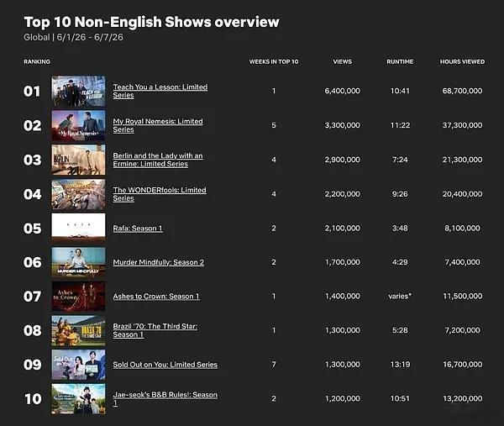Open the Ashes to Crown: Season 1 link

(x=156, y=297)
